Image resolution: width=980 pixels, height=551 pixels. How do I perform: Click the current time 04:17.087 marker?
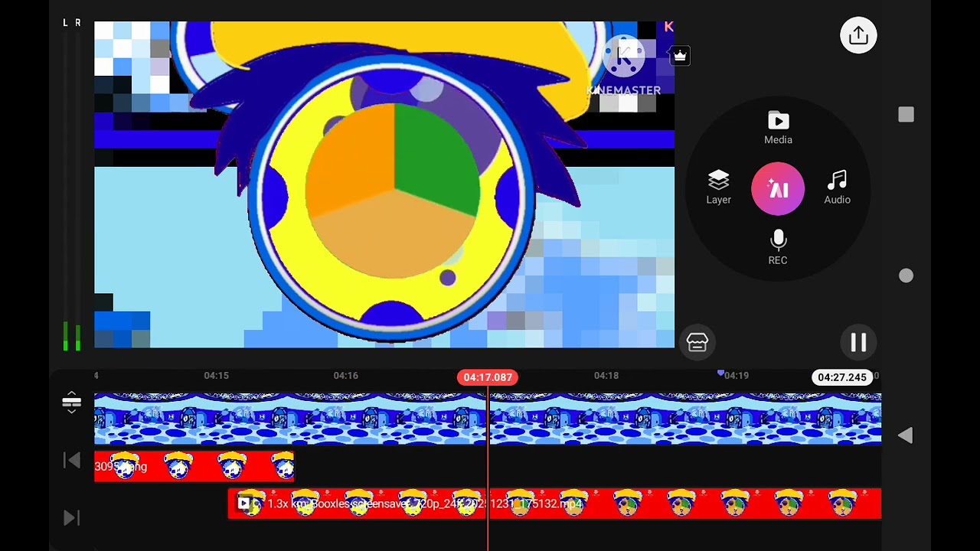(x=488, y=377)
